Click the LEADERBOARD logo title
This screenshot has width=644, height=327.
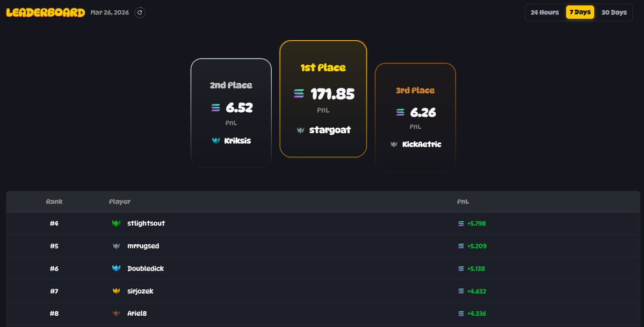[x=46, y=12]
